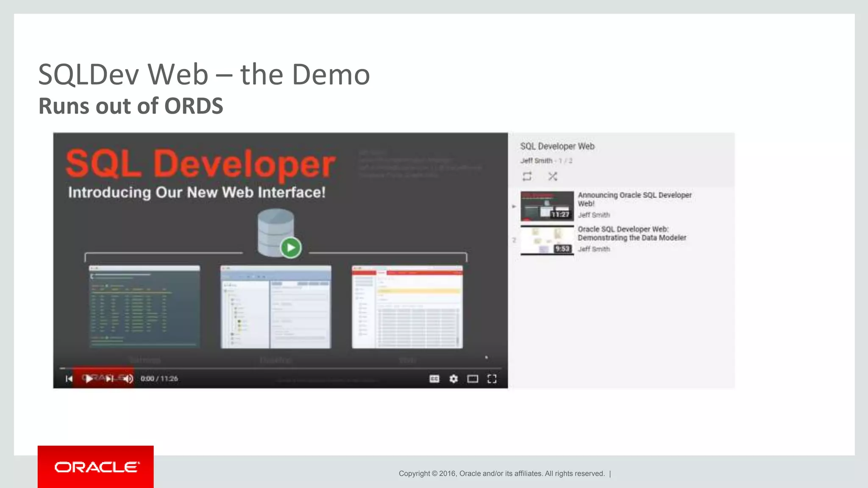The width and height of the screenshot is (868, 488).
Task: Click the database cylinder graphic in video
Action: coord(275,232)
